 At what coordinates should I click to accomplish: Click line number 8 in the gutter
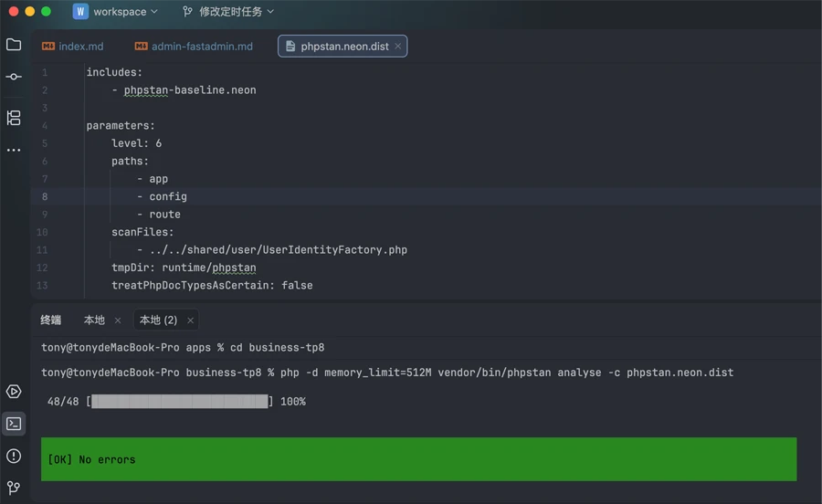45,196
